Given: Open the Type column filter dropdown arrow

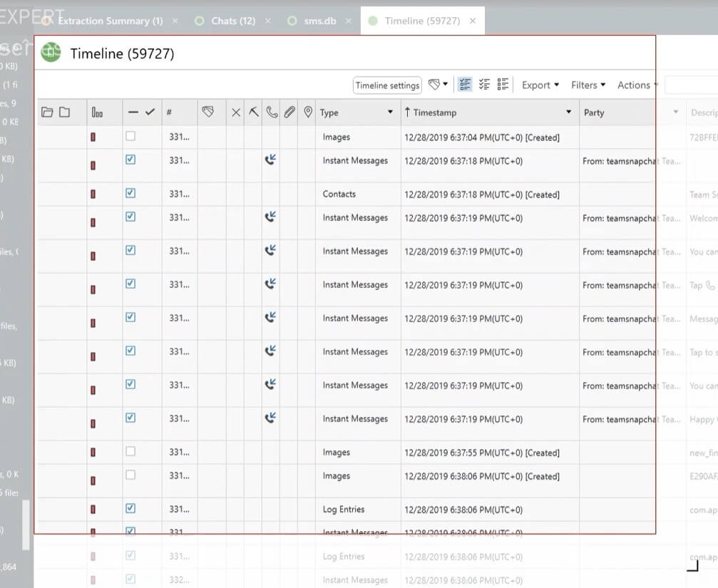Looking at the screenshot, I should (390, 112).
